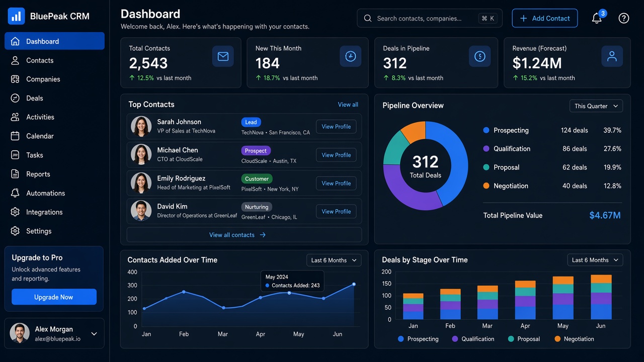Toggle Prospecting series in bar chart legend
644x362 pixels.
(x=418, y=339)
